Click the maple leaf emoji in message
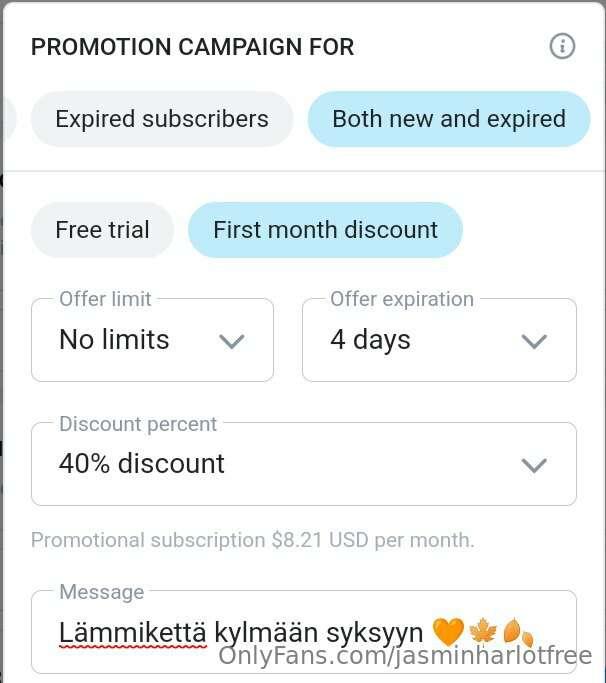This screenshot has height=683, width=606. (x=483, y=632)
